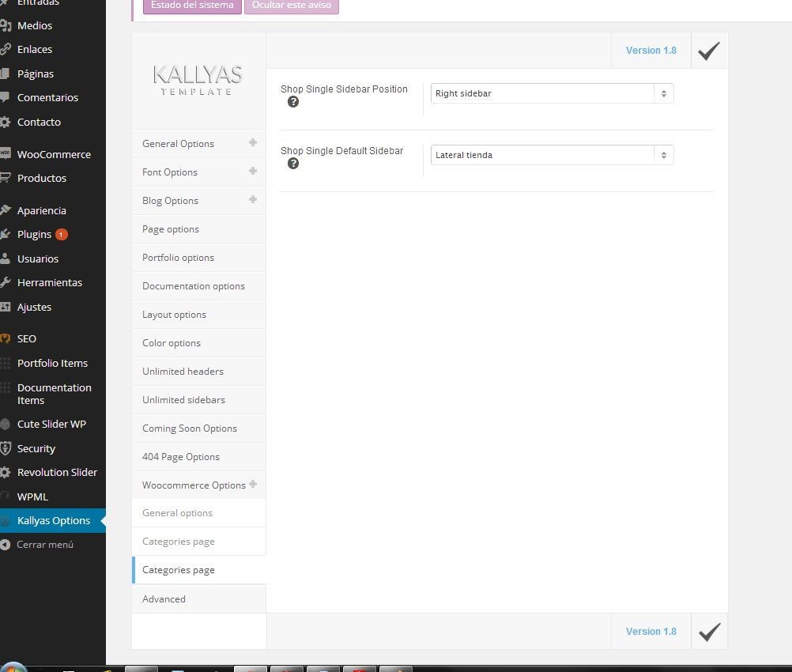The height and width of the screenshot is (672, 792).
Task: Click the Shop Single Default Sidebar label
Action: click(341, 150)
